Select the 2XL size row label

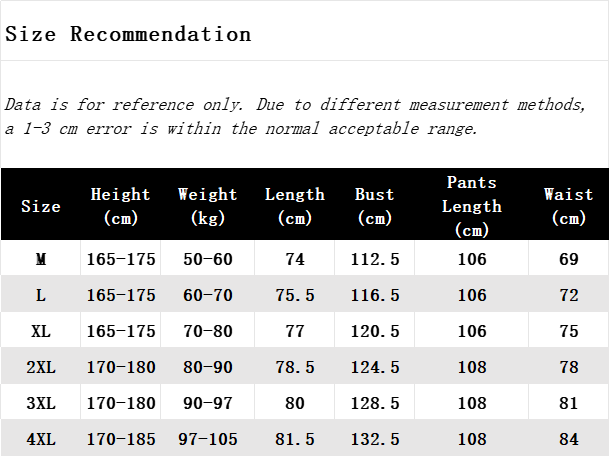41,368
